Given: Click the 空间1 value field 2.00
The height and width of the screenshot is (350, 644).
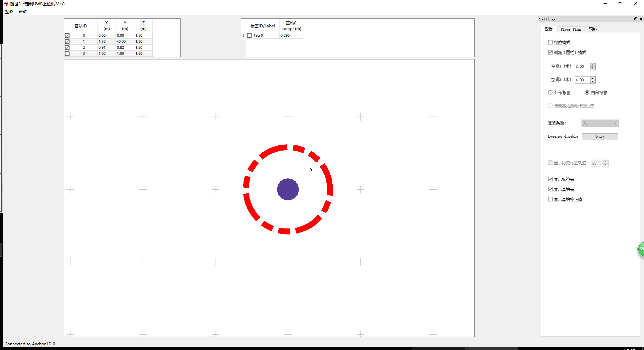Looking at the screenshot, I should 582,66.
